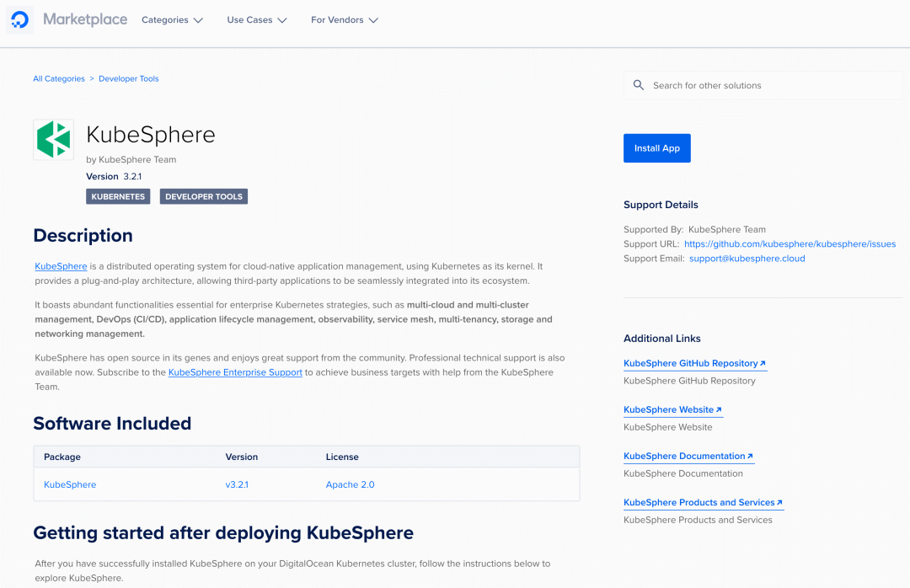The image size is (910, 588).
Task: Click KubeSphere package name in table
Action: (70, 484)
